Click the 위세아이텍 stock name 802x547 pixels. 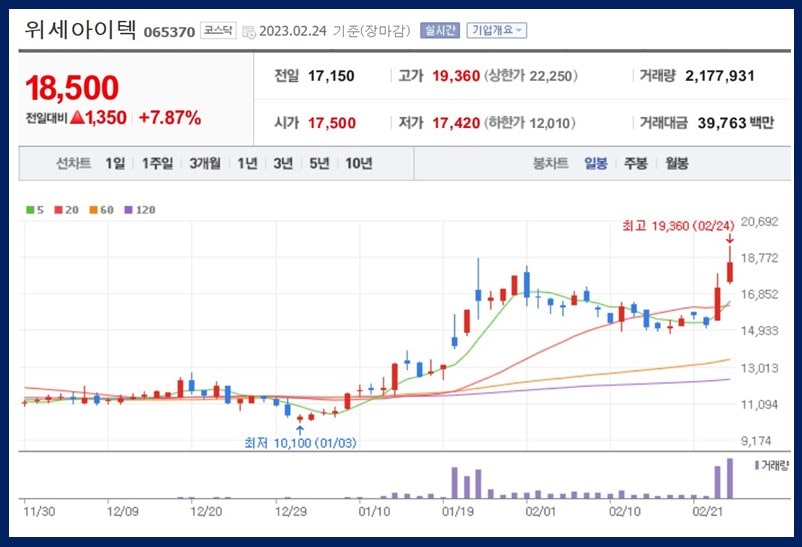[80, 30]
